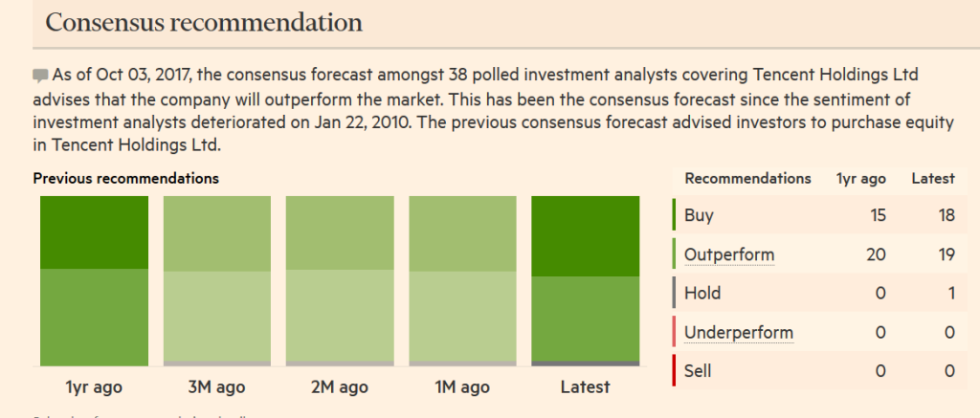Click the Buy row in recommendations table
This screenshot has width=980, height=418.
pyautogui.click(x=820, y=215)
